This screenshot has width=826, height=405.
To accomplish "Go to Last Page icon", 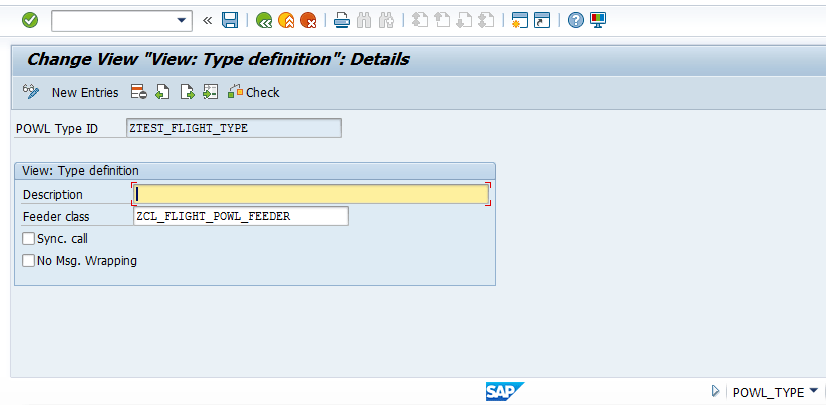I will click(486, 21).
